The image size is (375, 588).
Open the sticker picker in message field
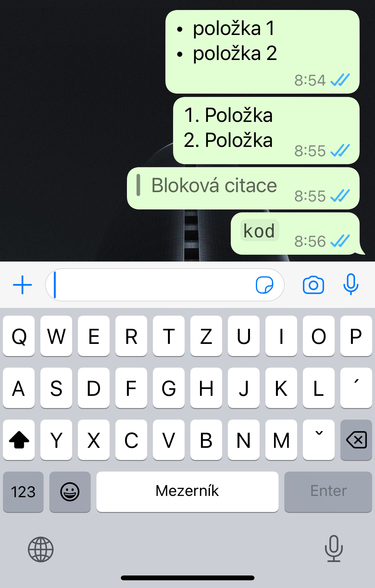tap(264, 285)
